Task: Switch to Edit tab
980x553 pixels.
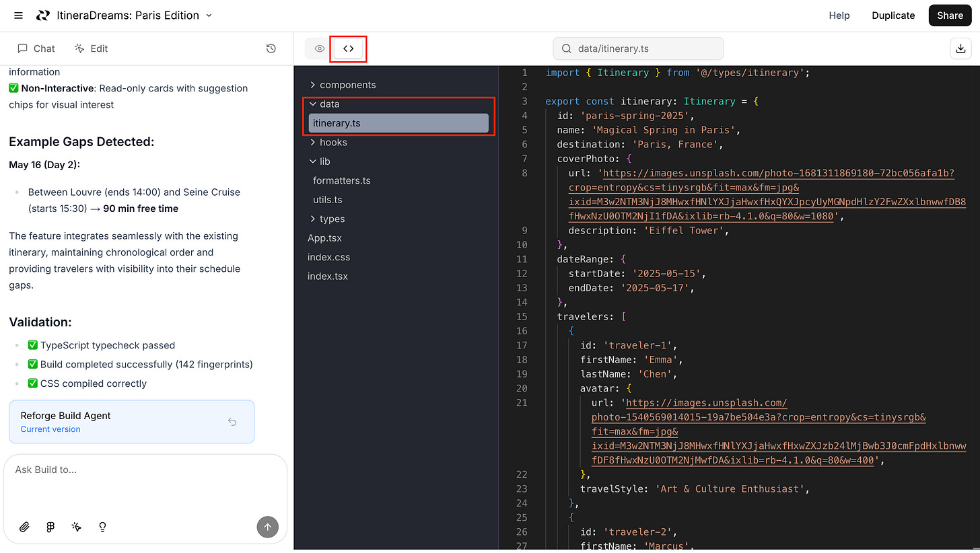Action: (92, 48)
